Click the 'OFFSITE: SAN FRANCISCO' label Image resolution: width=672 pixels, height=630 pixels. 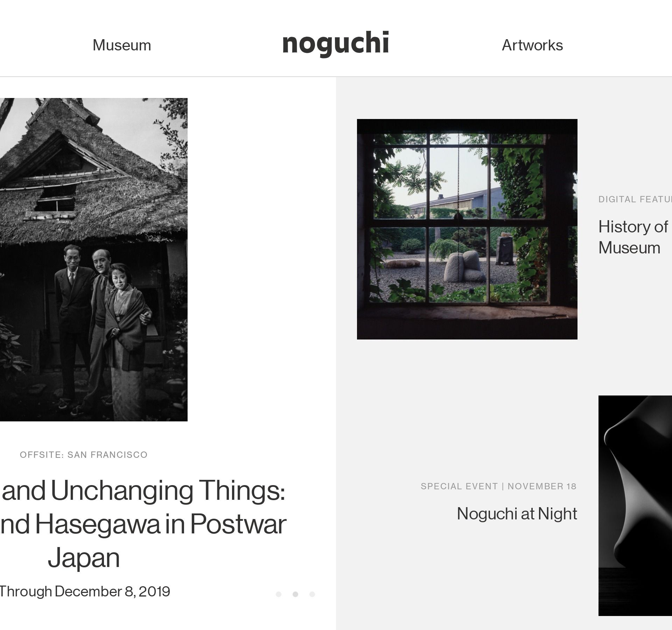pos(84,455)
